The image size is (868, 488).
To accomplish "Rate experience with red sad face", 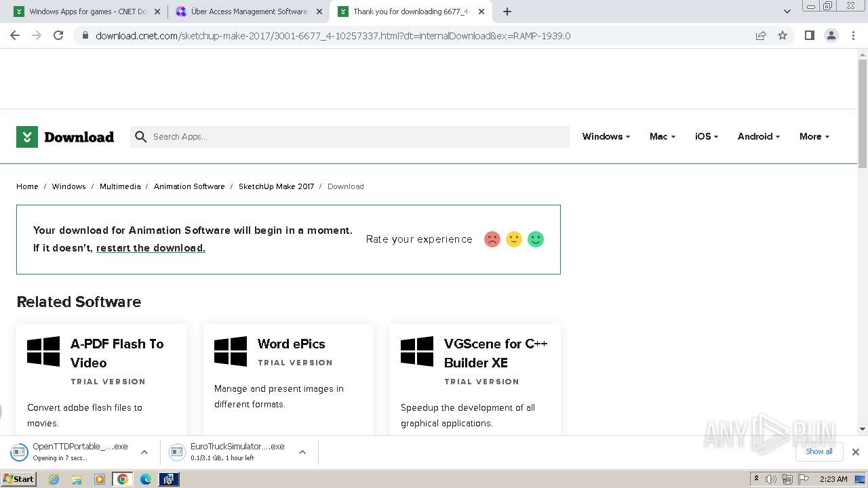I will [x=492, y=239].
